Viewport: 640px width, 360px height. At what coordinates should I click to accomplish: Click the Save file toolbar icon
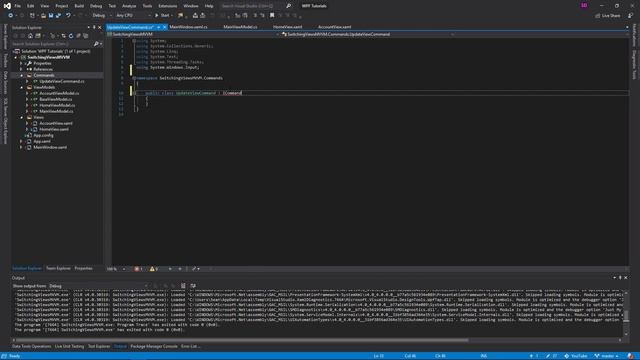coord(51,16)
